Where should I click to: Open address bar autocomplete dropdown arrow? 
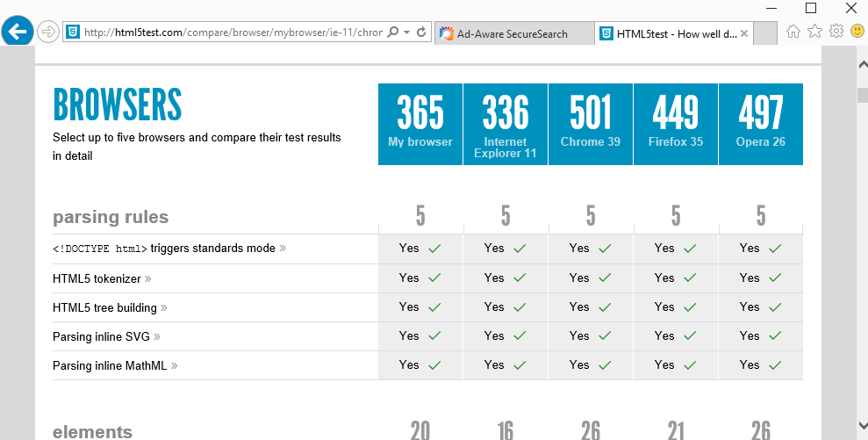[407, 32]
